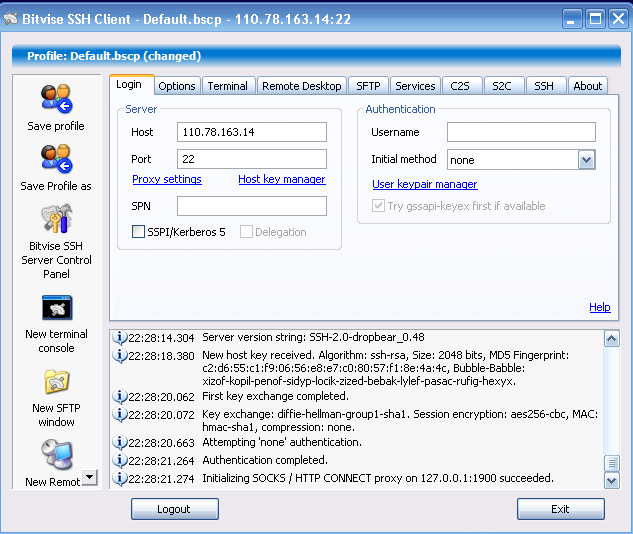Click info icon of New host key entry

point(119,355)
